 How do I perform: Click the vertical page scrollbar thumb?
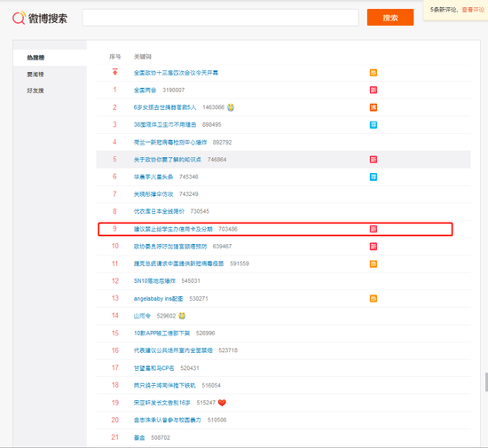pyautogui.click(x=486, y=382)
